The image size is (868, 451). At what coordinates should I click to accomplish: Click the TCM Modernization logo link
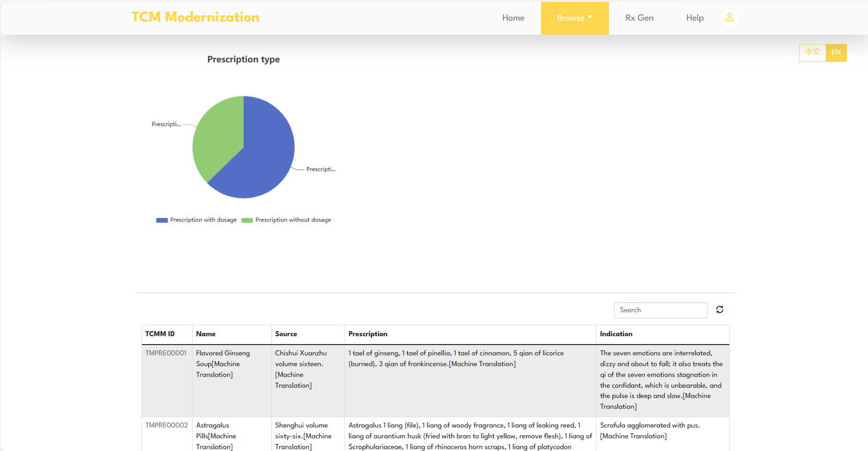(195, 17)
